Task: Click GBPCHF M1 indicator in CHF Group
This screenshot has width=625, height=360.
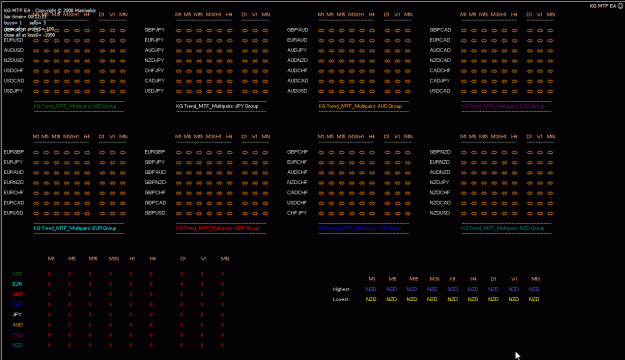Action: click(321, 152)
